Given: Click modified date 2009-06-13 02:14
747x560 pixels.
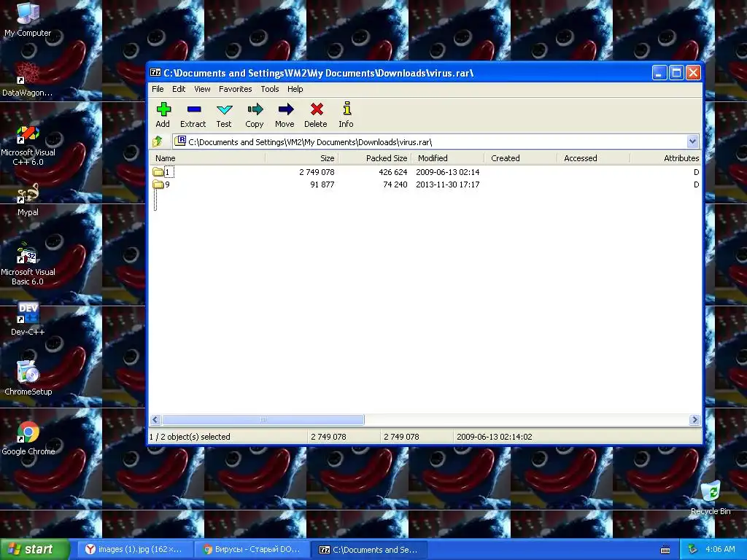Looking at the screenshot, I should tap(447, 172).
